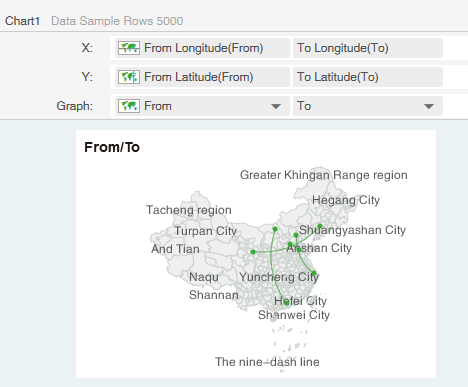The image size is (468, 387).
Task: Click the map icon on Graph From field
Action: pyautogui.click(x=129, y=106)
